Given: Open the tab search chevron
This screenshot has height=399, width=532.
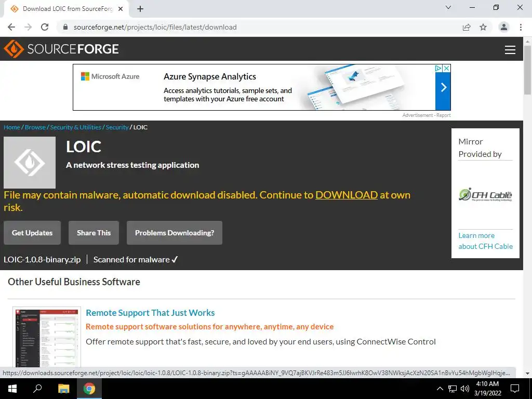Looking at the screenshot, I should tap(448, 7).
